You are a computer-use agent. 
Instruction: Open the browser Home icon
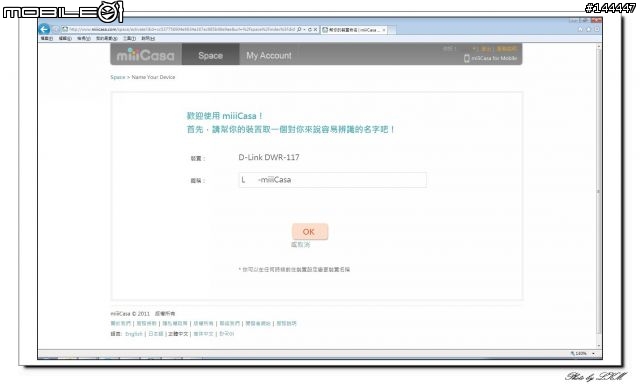[580, 29]
